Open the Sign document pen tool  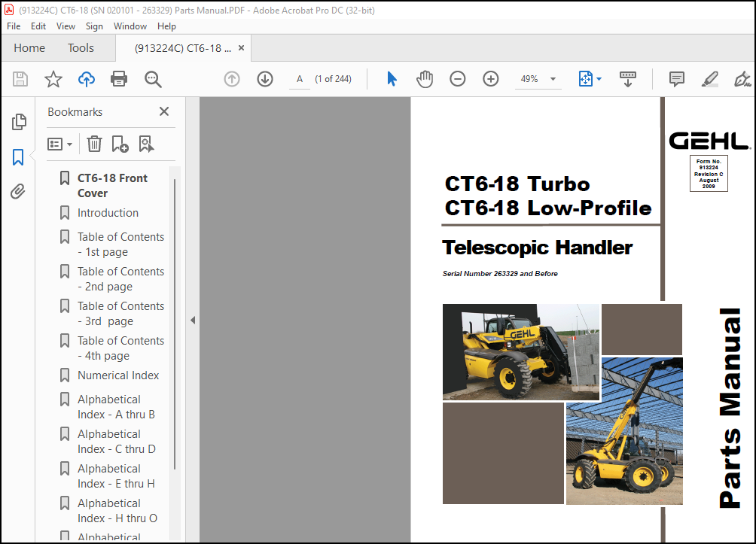point(742,78)
